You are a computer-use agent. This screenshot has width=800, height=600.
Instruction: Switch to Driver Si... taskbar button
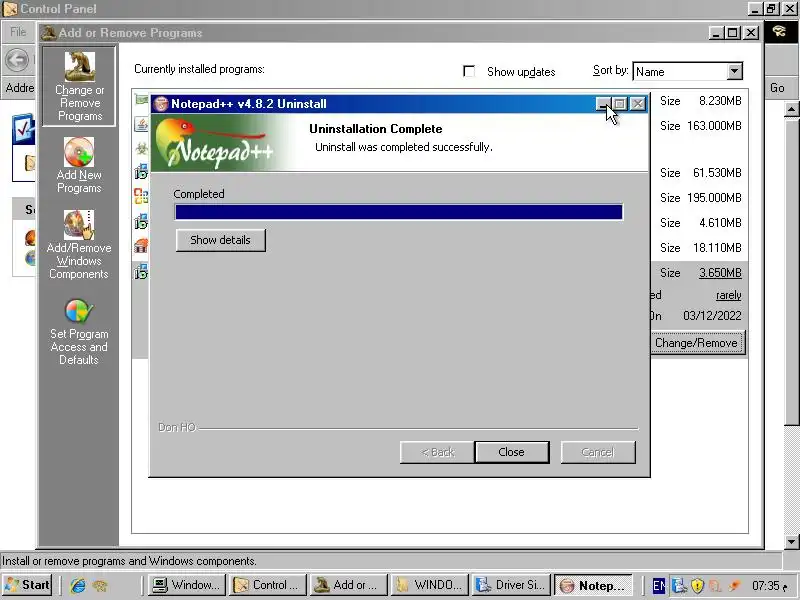point(511,585)
